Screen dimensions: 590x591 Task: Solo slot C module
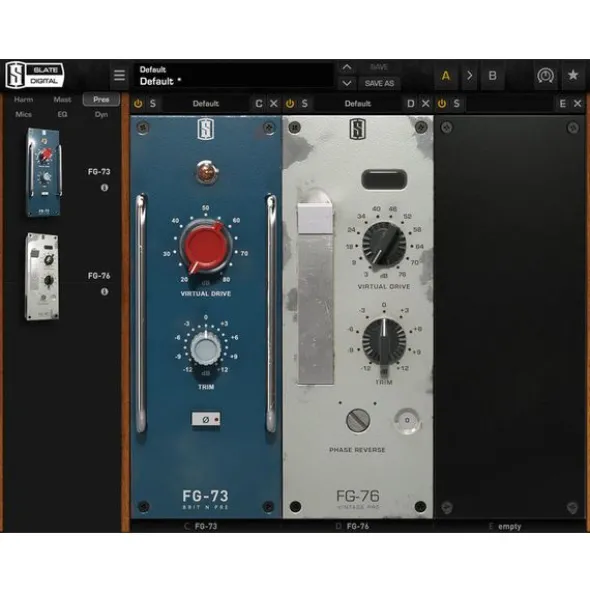(x=153, y=104)
